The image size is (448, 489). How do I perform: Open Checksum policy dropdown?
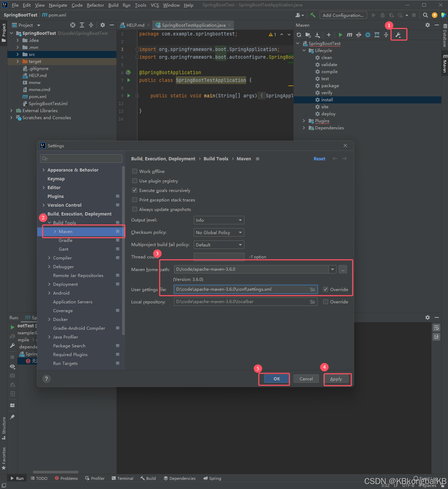coord(219,232)
